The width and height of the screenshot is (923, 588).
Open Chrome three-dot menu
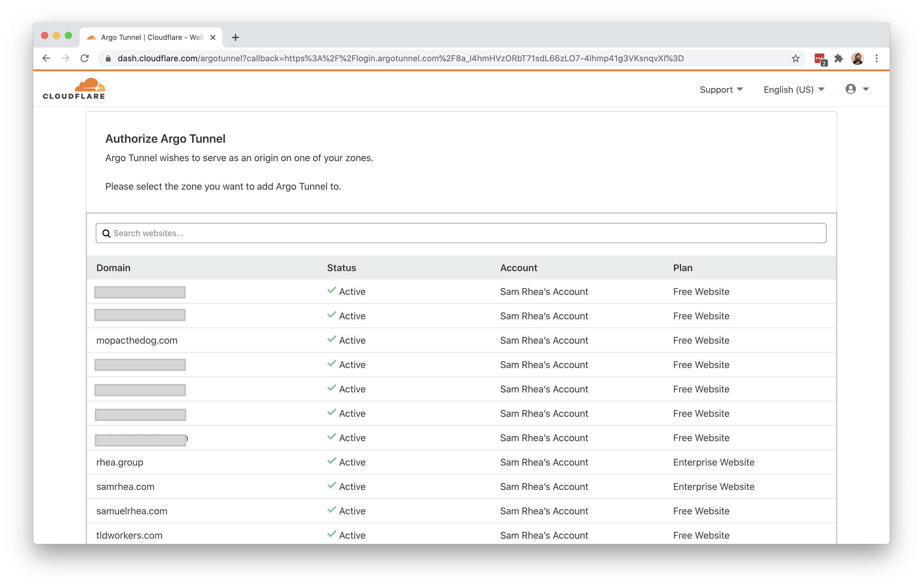tap(877, 58)
